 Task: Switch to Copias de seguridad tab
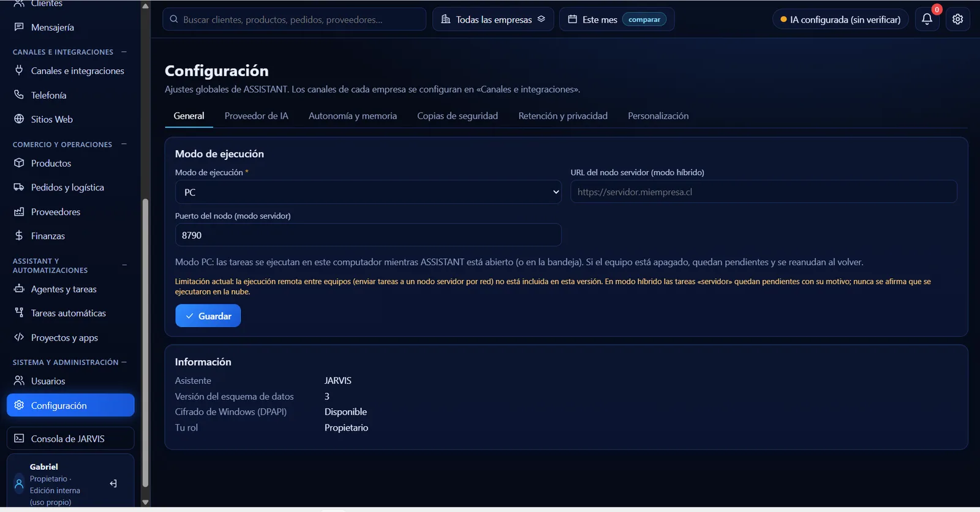(458, 116)
